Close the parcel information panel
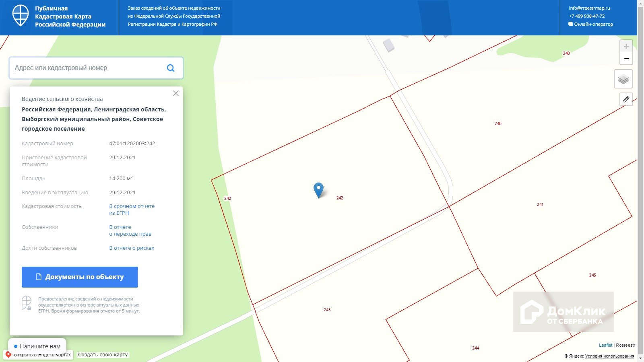Image resolution: width=644 pixels, height=362 pixels. point(176,93)
